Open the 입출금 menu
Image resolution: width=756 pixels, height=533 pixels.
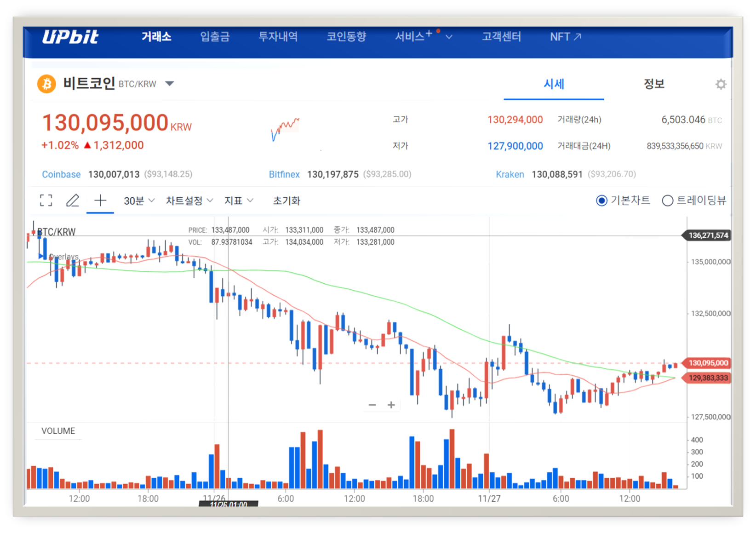tap(215, 36)
